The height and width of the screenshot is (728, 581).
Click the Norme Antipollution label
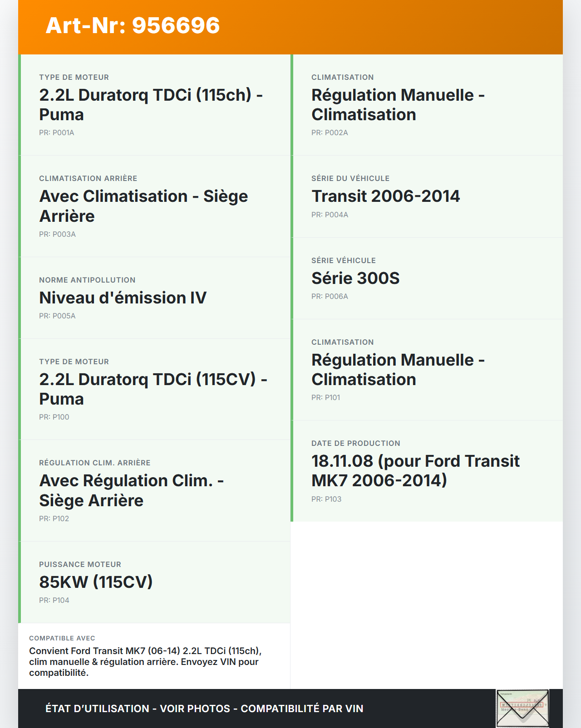tap(87, 280)
